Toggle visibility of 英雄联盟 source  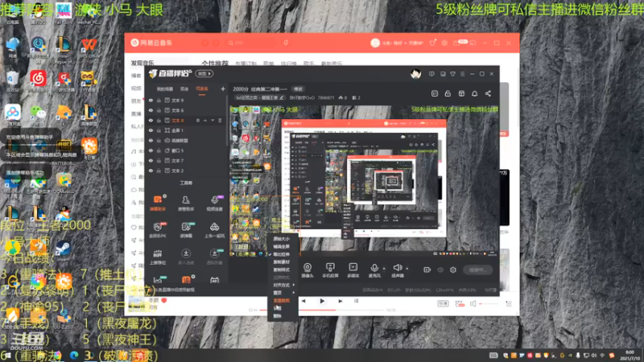pyautogui.click(x=151, y=140)
